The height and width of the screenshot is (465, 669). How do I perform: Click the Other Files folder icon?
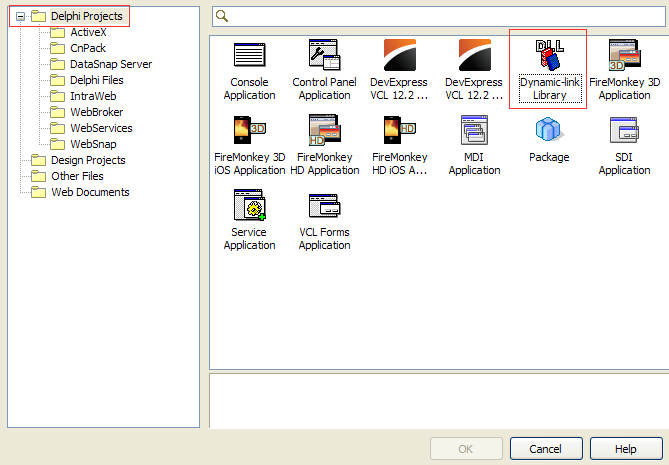[38, 176]
